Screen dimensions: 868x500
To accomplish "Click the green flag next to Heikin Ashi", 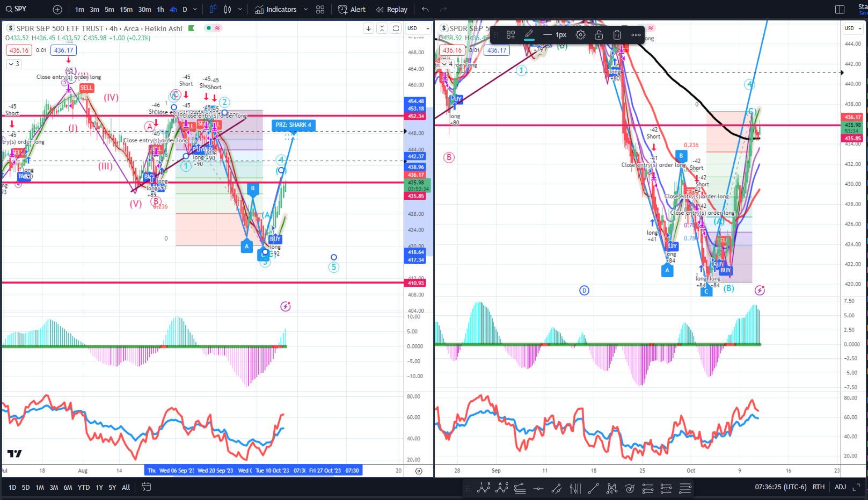I will click(191, 28).
